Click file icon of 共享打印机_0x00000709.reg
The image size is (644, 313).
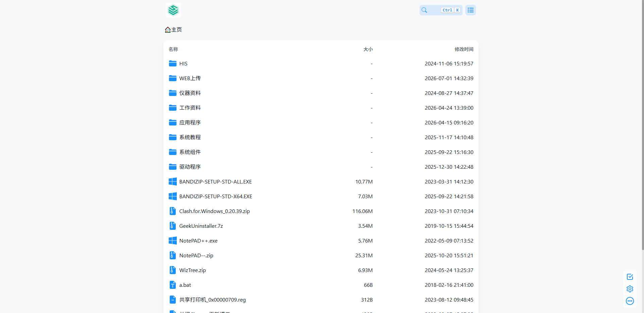point(172,300)
